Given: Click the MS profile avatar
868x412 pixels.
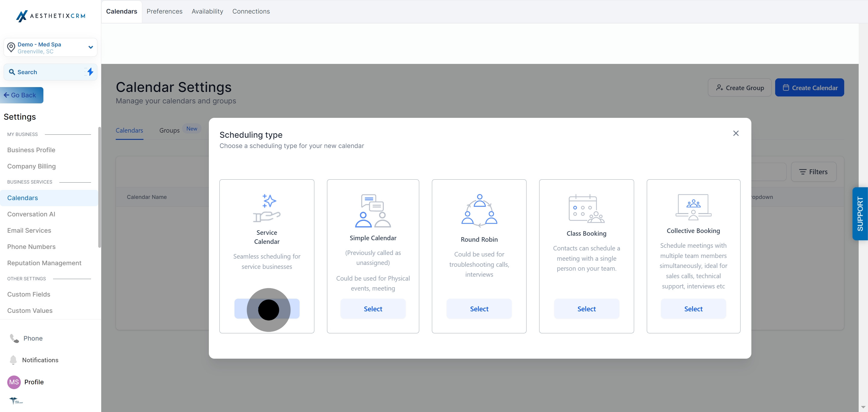Looking at the screenshot, I should pos(14,382).
